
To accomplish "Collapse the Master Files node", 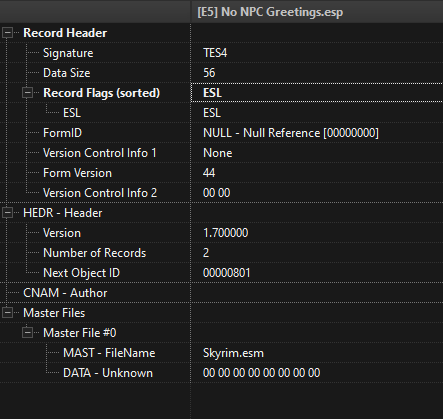I will coord(7,313).
